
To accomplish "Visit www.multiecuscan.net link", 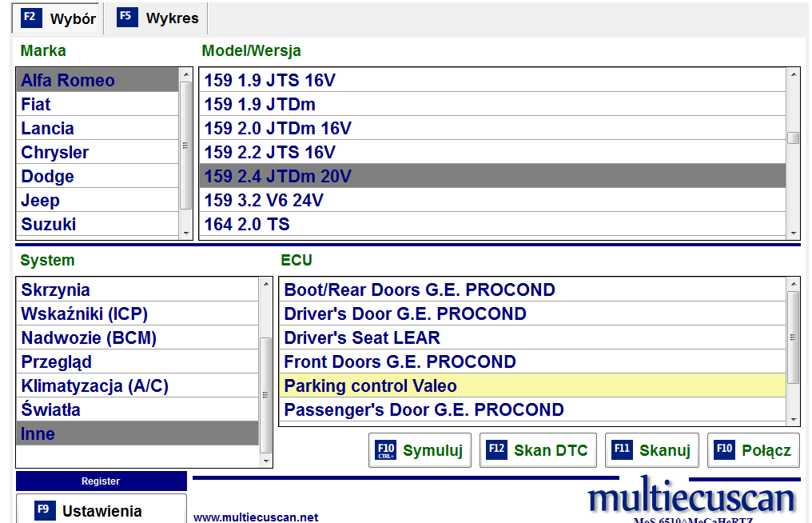I will [x=256, y=517].
